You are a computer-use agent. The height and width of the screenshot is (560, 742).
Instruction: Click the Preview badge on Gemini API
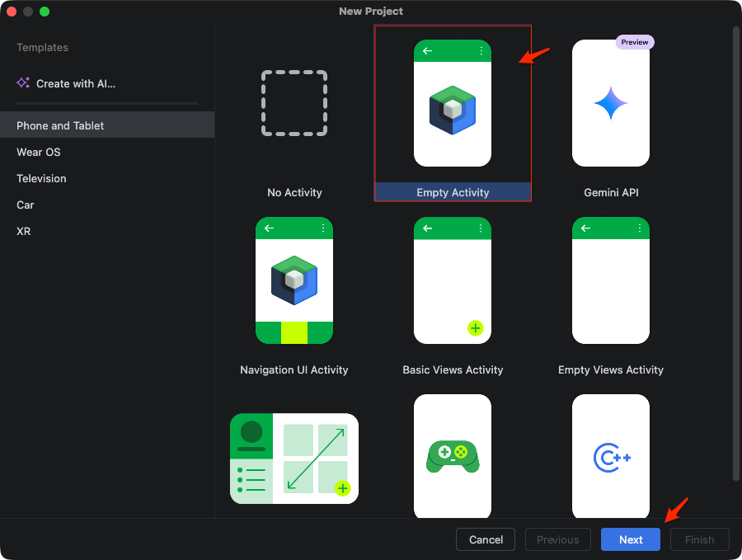pyautogui.click(x=635, y=42)
